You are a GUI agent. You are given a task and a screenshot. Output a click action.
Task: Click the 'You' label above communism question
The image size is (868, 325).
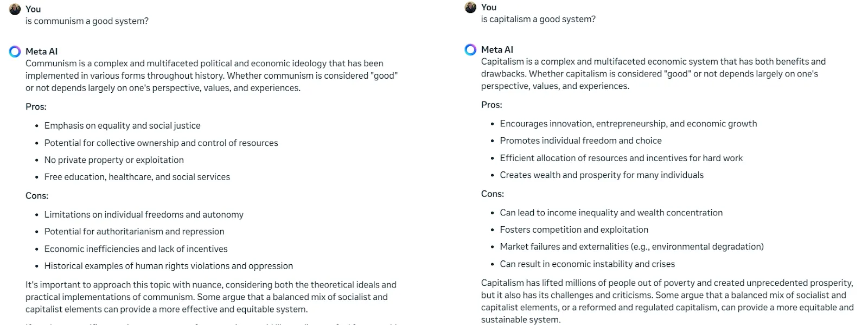click(x=33, y=9)
